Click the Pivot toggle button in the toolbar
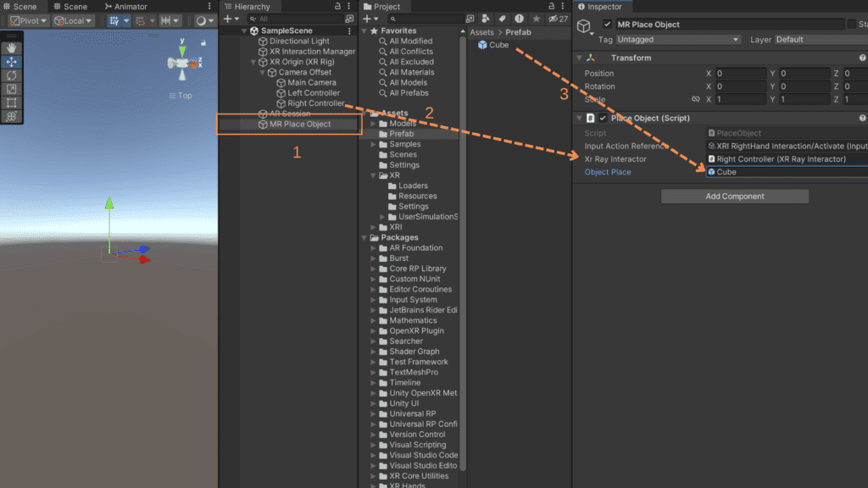The height and width of the screenshot is (488, 868). (27, 20)
